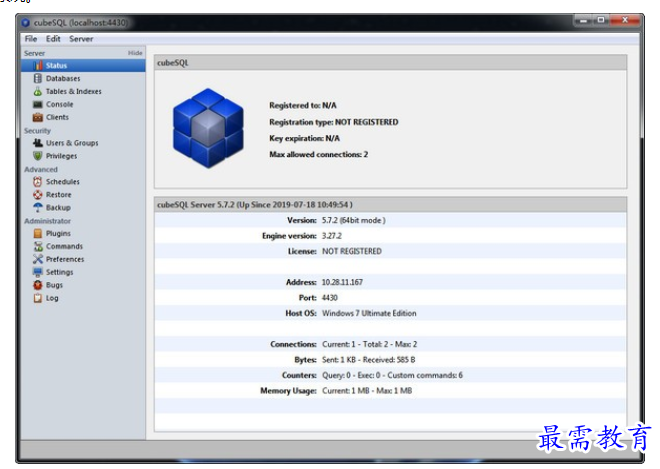Click the License NOT REGISTERED value
660x469 pixels.
point(352,251)
